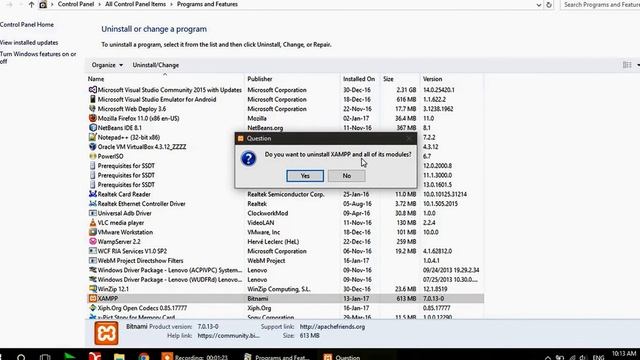Click the Uninstall/Change toolbar button
Image resolution: width=640 pixels, height=360 pixels.
[156, 65]
